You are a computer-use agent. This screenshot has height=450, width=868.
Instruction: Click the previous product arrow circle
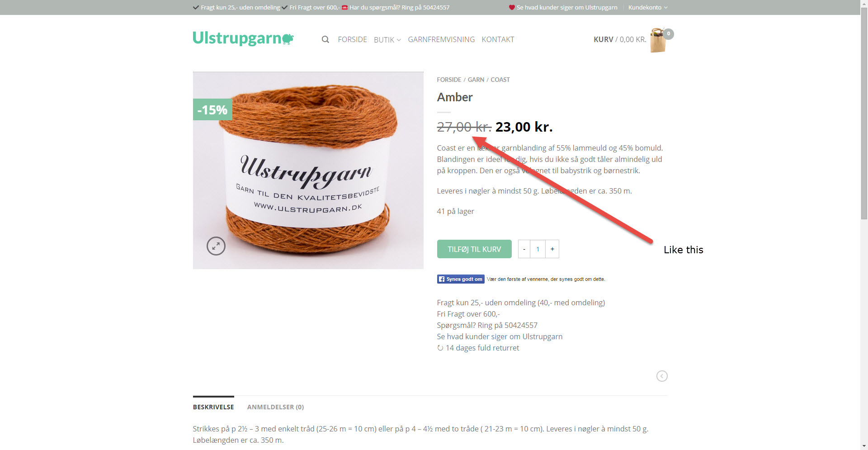(662, 376)
